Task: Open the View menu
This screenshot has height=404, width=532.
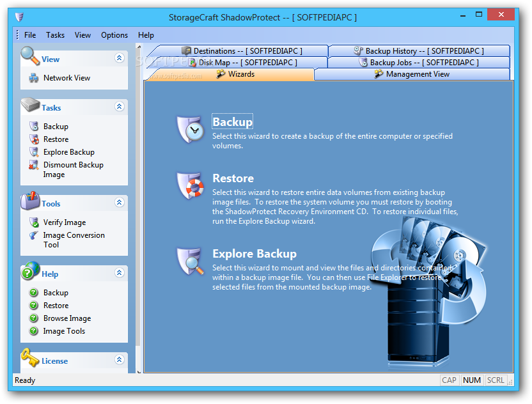Action: coord(82,35)
